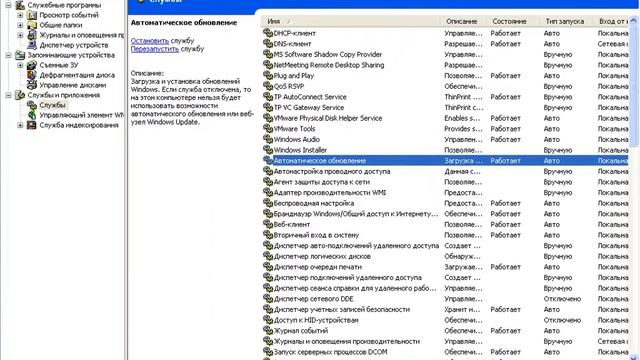Viewport: 640px width, 360px height.
Task: Select Управляющий элемент WMI tree item
Action: [81, 115]
